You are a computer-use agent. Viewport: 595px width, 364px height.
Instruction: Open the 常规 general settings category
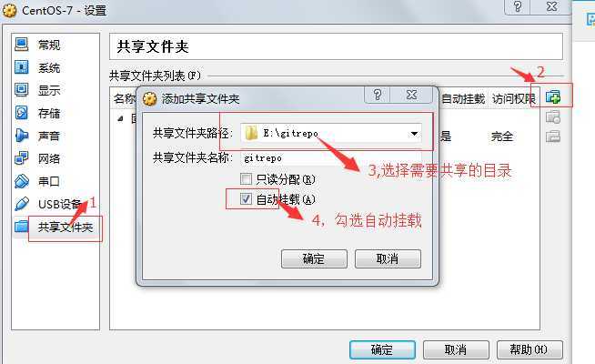(37, 45)
